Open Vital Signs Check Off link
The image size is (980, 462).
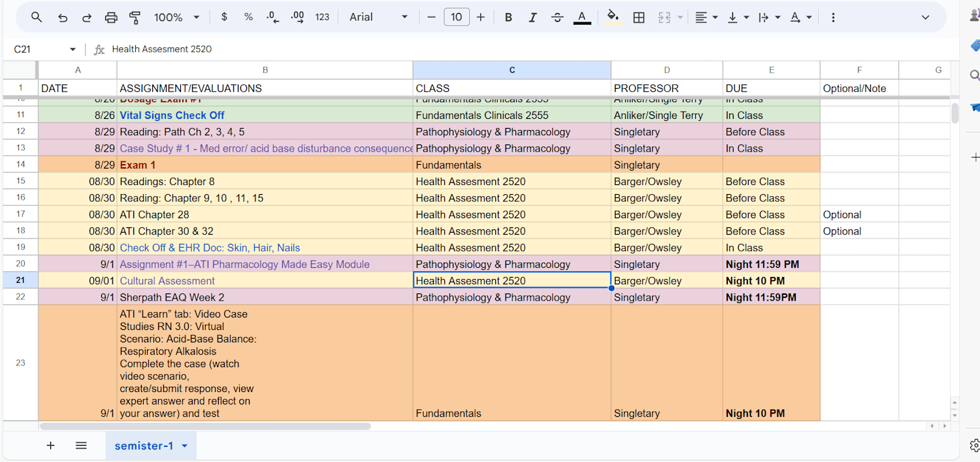click(x=172, y=115)
